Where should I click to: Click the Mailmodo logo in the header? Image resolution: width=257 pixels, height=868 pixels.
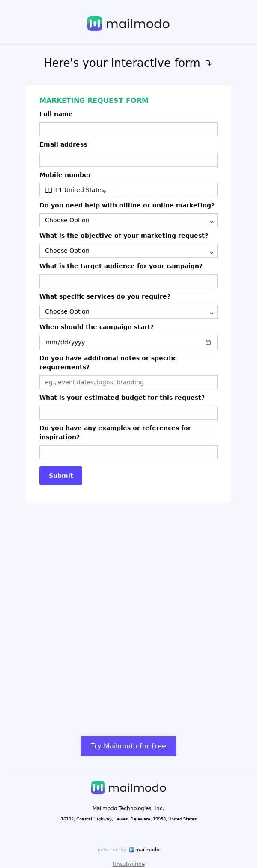(128, 24)
